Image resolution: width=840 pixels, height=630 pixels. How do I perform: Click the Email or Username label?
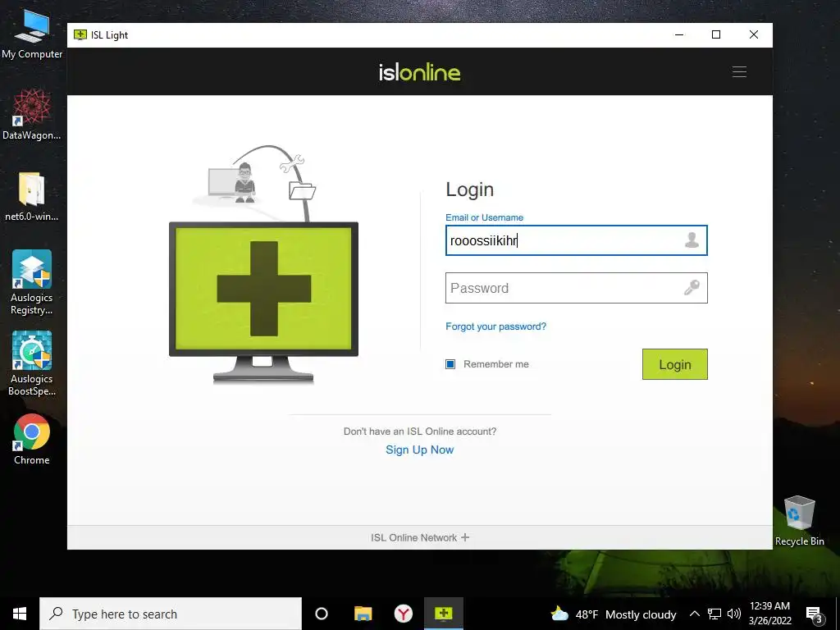[x=484, y=217]
